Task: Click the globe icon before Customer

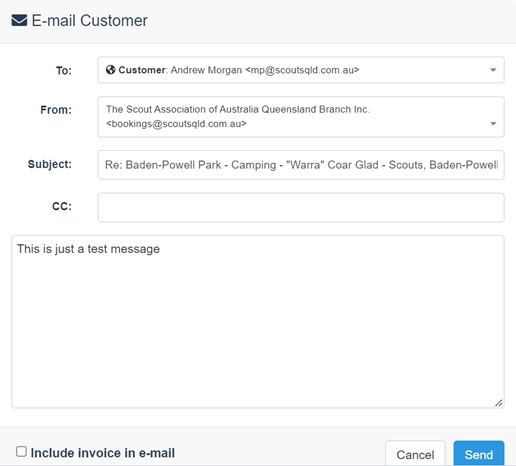Action: 110,70
